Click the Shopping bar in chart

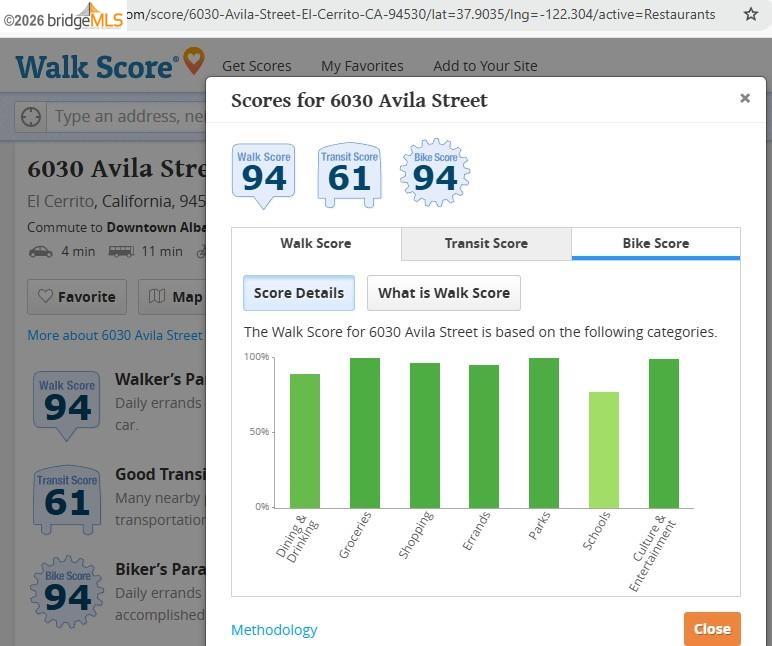coord(425,435)
